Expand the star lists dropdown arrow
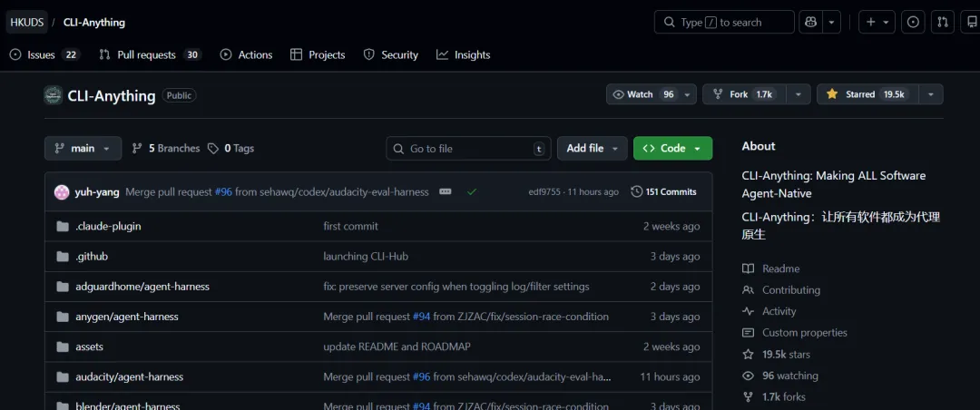This screenshot has height=410, width=980. point(931,94)
